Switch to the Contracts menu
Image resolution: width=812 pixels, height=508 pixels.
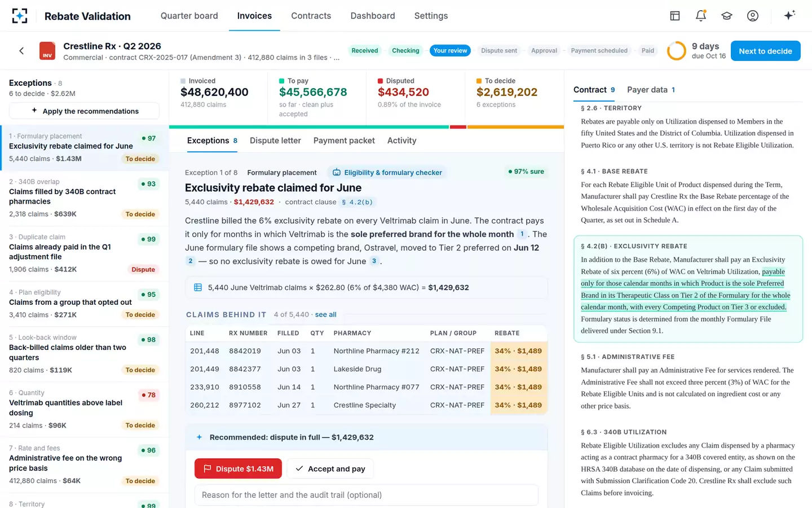(311, 16)
